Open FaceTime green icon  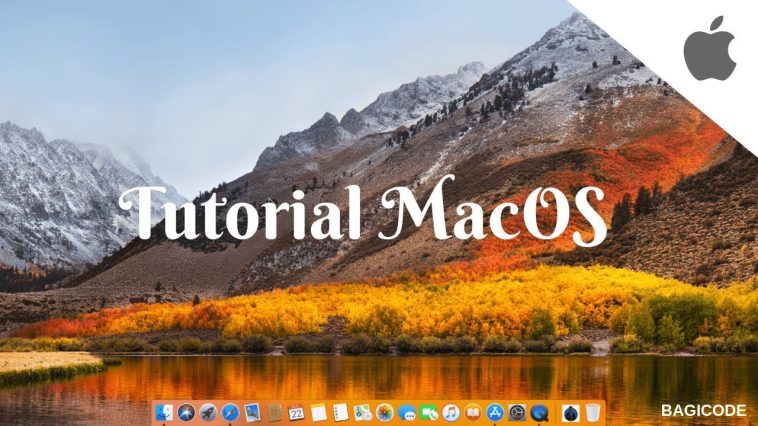(429, 413)
